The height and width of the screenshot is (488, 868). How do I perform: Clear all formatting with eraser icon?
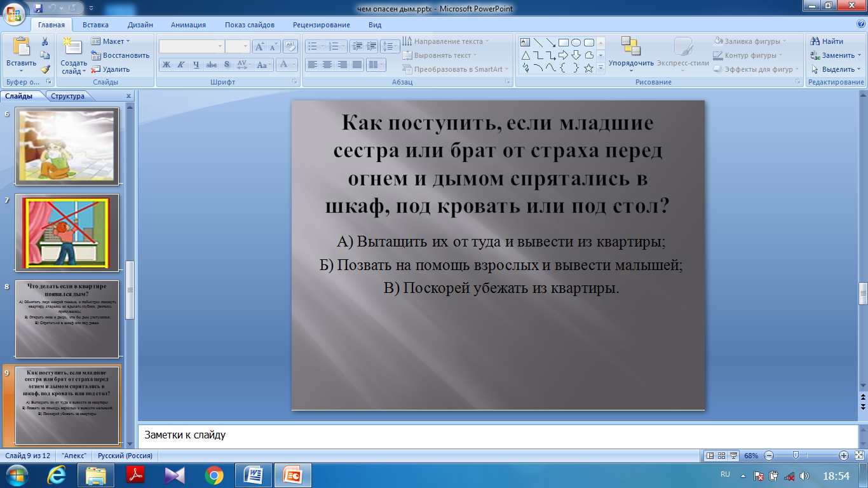[290, 46]
